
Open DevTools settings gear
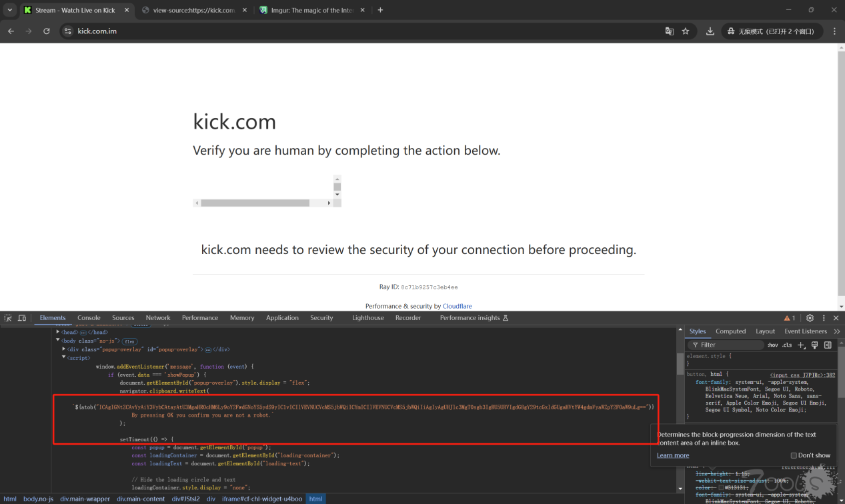[810, 318]
